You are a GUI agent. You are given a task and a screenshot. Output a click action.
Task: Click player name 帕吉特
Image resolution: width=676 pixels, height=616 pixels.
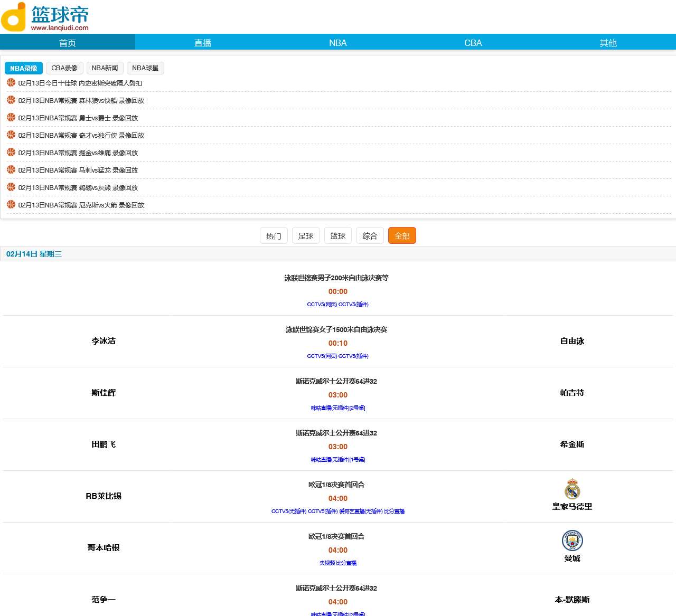pyautogui.click(x=572, y=392)
